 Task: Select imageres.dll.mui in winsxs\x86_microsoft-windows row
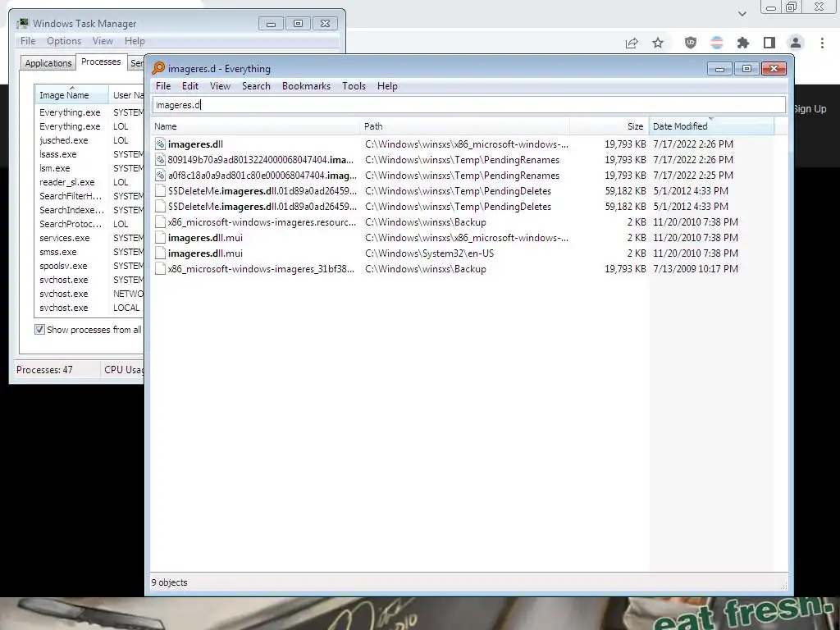point(205,237)
